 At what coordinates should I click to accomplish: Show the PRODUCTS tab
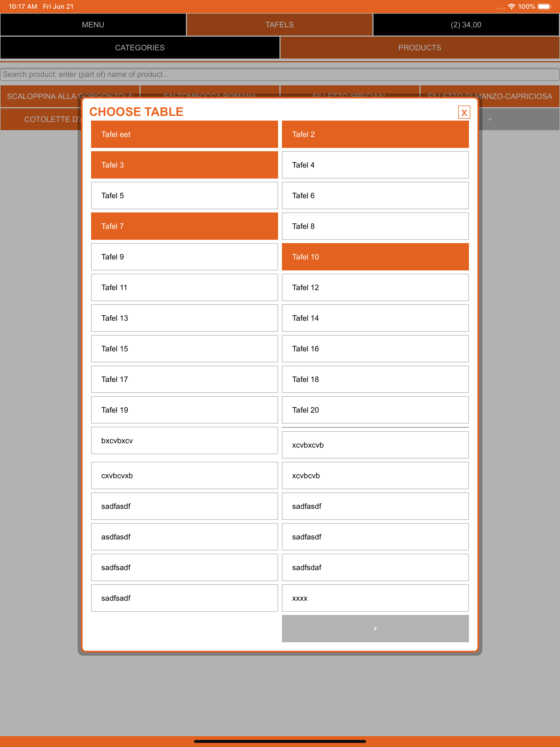[x=420, y=48]
